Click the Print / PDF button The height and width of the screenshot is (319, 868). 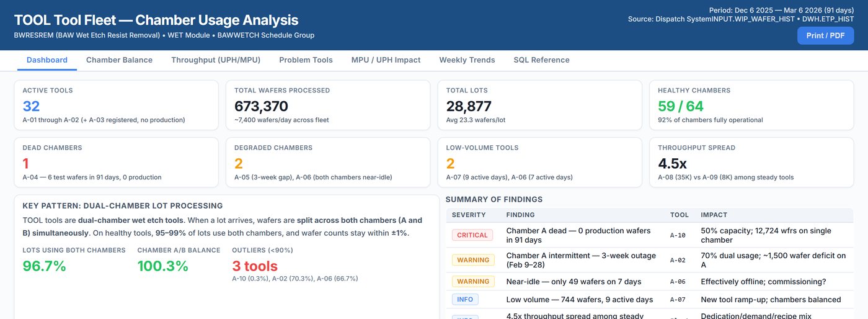point(825,35)
